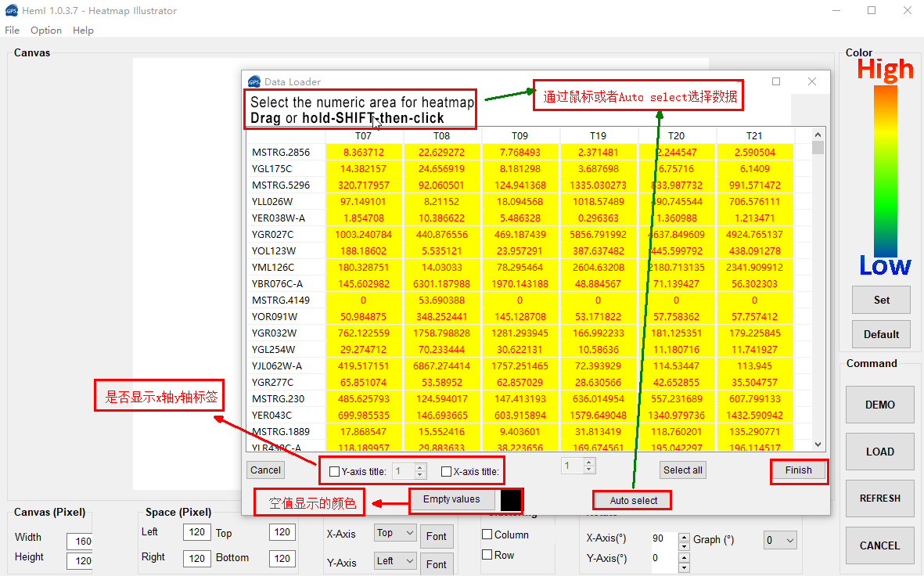Click the Select all button

(x=682, y=470)
